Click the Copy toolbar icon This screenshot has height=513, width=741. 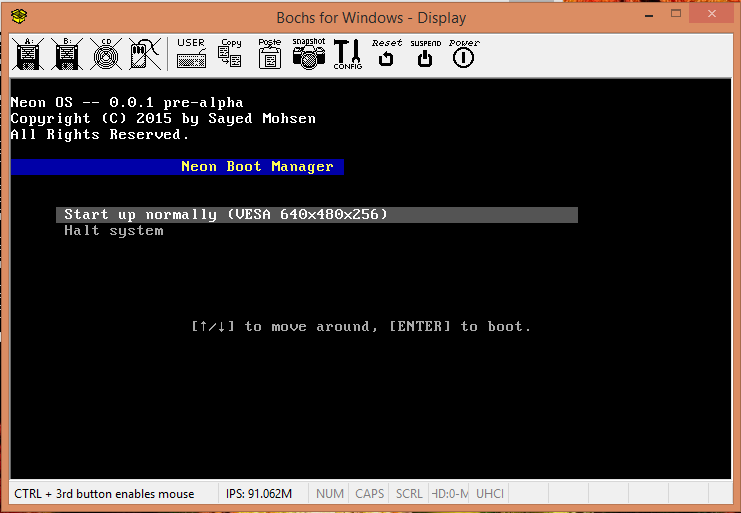click(x=230, y=54)
